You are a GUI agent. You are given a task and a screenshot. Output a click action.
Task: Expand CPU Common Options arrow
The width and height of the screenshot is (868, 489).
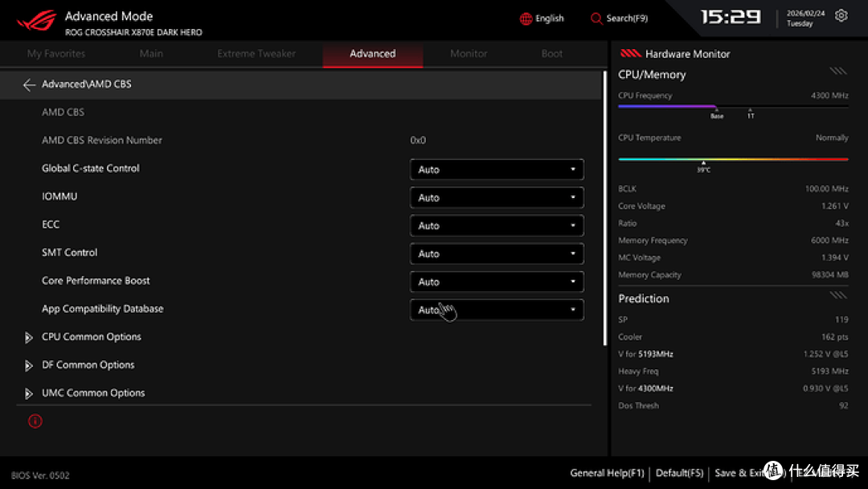(x=28, y=337)
